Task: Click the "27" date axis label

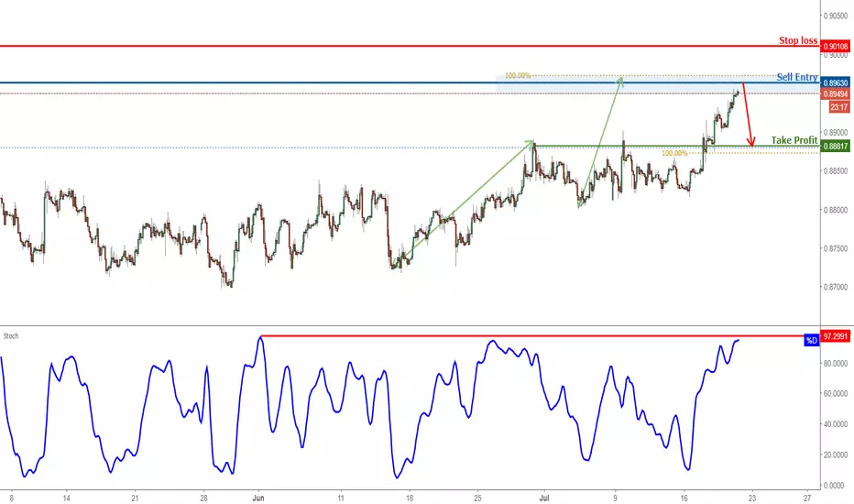Action: click(x=807, y=498)
